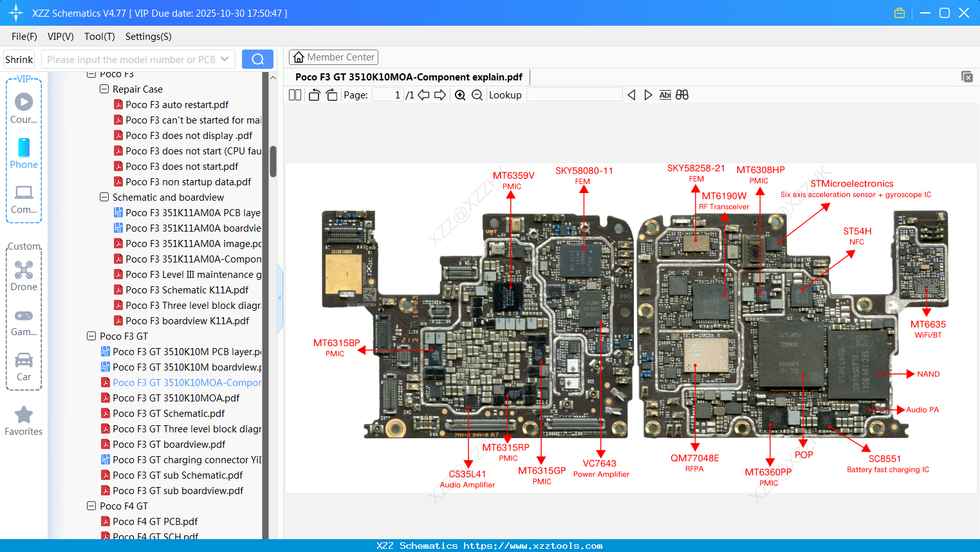The image size is (980, 552).
Task: Collapse the Poco F3 GT tree node
Action: 91,336
